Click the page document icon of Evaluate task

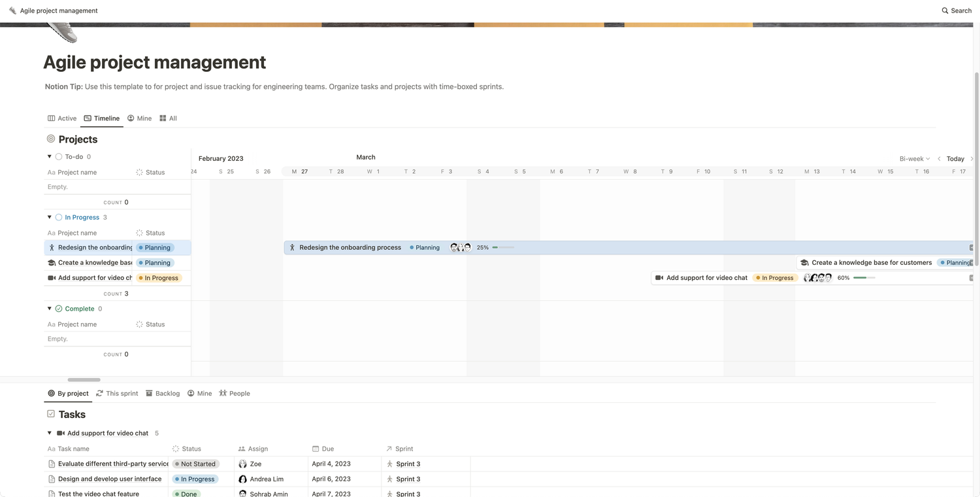coord(52,464)
